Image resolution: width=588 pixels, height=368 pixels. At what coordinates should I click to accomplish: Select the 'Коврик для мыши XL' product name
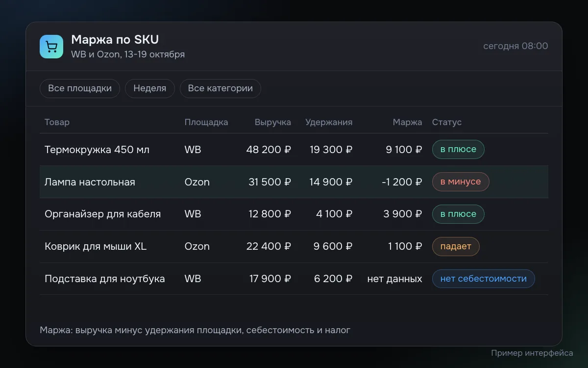(96, 246)
